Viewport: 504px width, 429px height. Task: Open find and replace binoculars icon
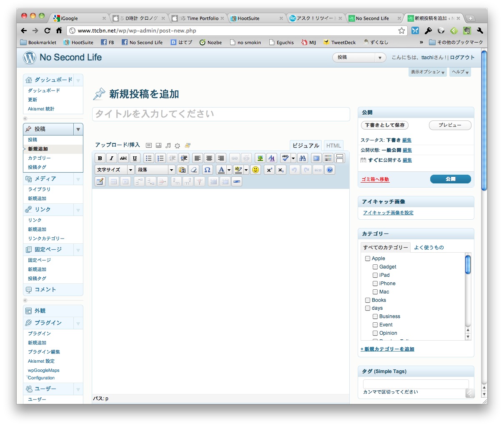[x=303, y=158]
